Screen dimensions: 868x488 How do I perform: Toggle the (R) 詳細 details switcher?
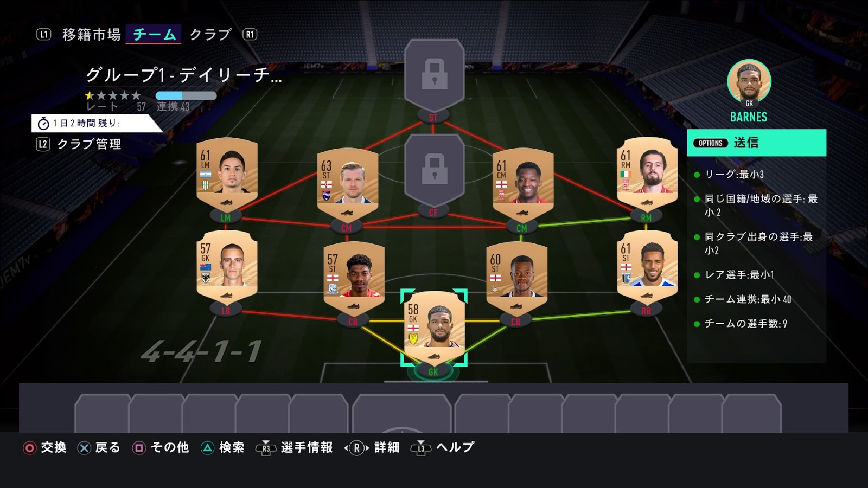click(x=356, y=448)
